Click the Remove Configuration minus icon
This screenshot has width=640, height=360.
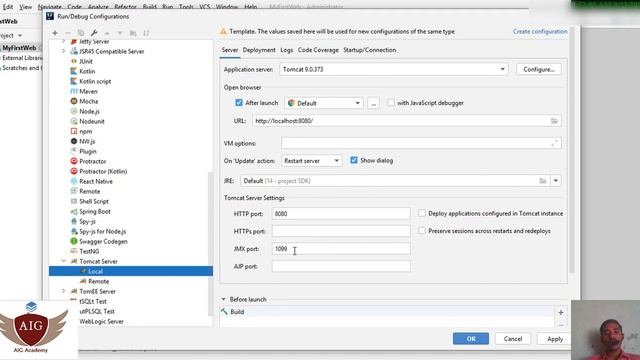68,33
